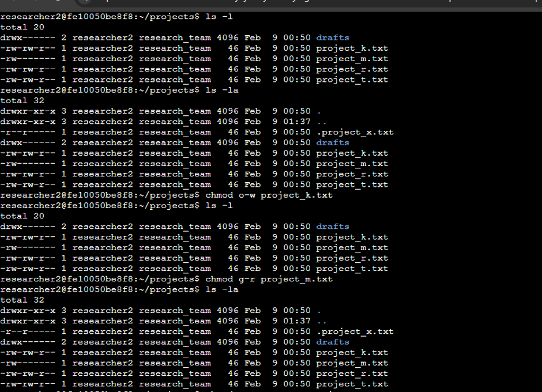Click the last 'total 32' line

click(22, 300)
